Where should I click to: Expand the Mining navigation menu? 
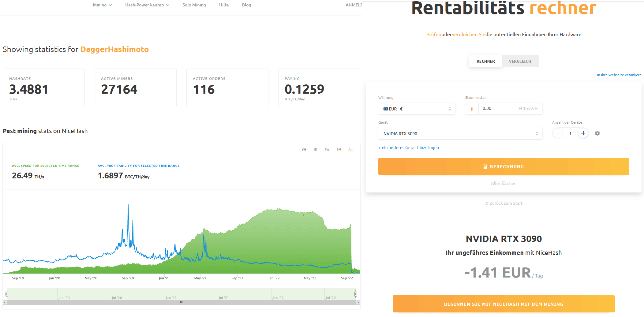[102, 5]
